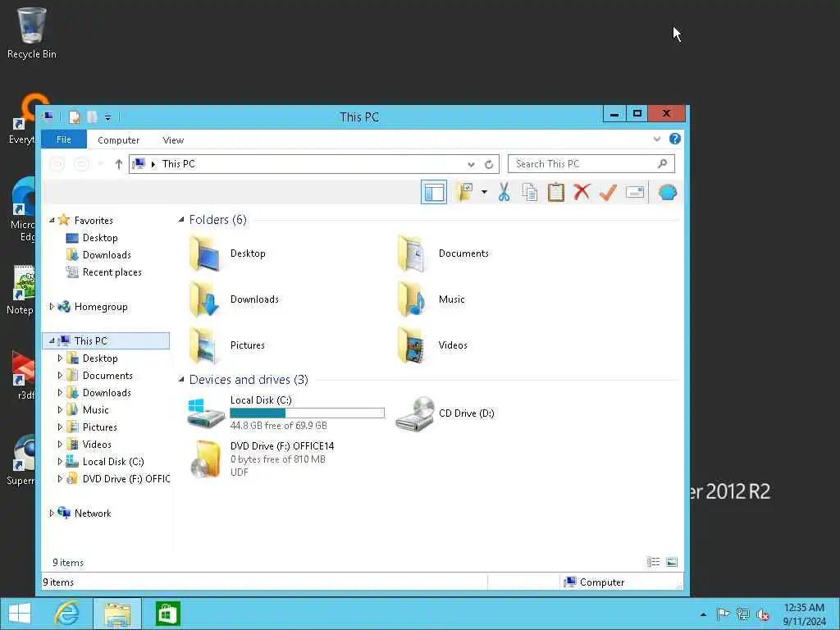The width and height of the screenshot is (840, 630).
Task: Select Recent places in Favorites
Action: tap(112, 272)
